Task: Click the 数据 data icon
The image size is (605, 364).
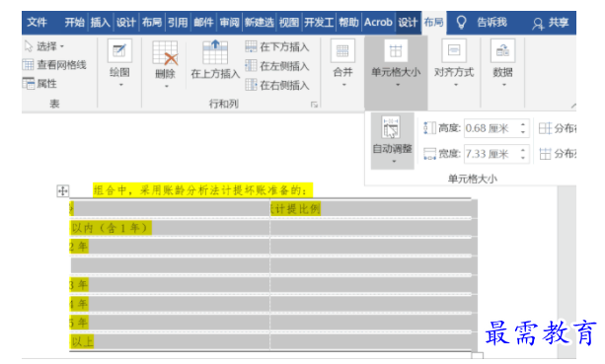Action: click(502, 50)
